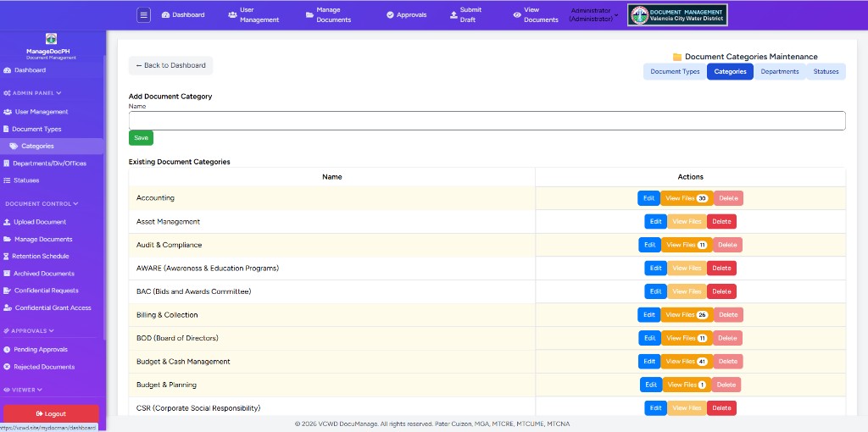Collapse the Document Control section
Image resolution: width=868 pixels, height=432 pixels.
(42, 203)
